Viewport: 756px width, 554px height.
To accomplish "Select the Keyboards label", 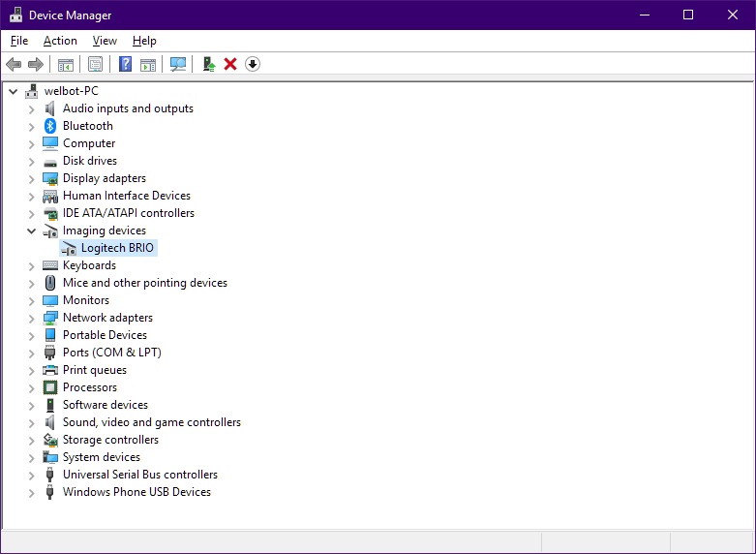I will (x=89, y=265).
